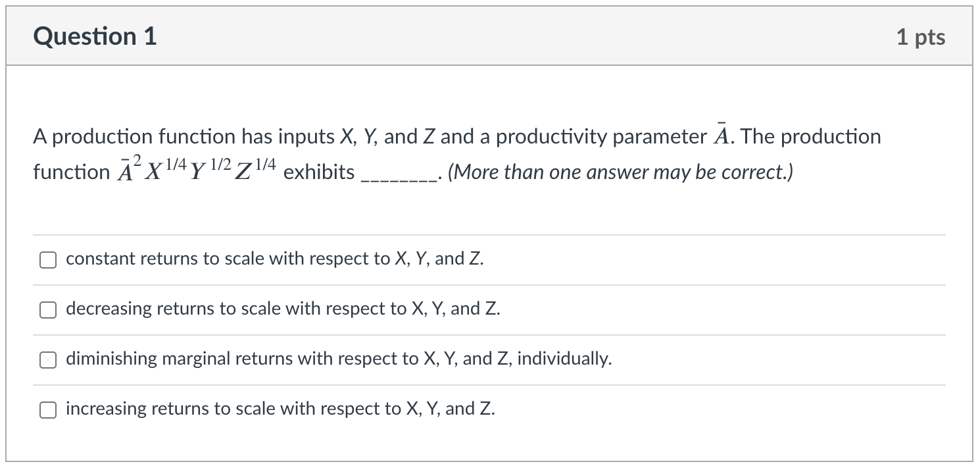Check the constant returns to scale checkbox
The width and height of the screenshot is (980, 466).
(x=47, y=259)
